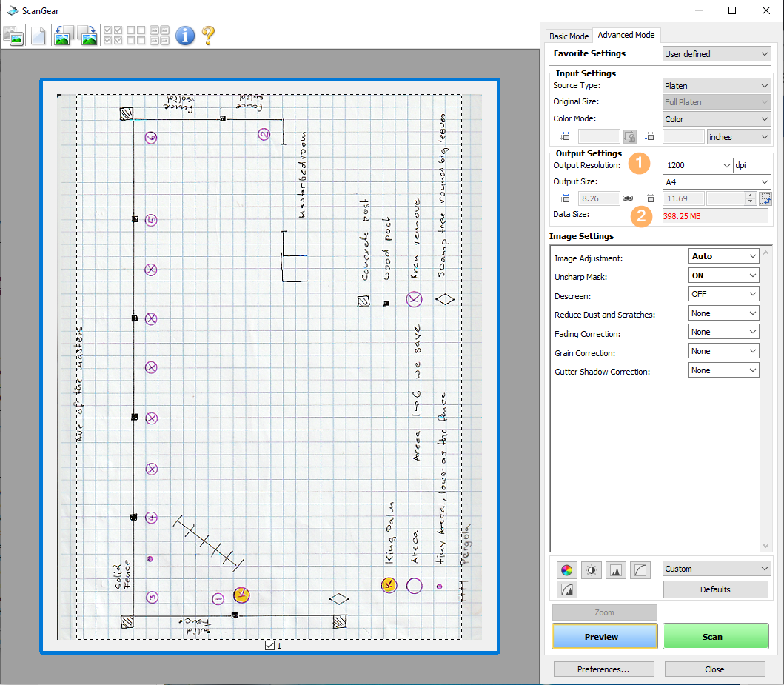Image resolution: width=784 pixels, height=685 pixels.
Task: Open the inches units dropdown
Action: click(739, 136)
